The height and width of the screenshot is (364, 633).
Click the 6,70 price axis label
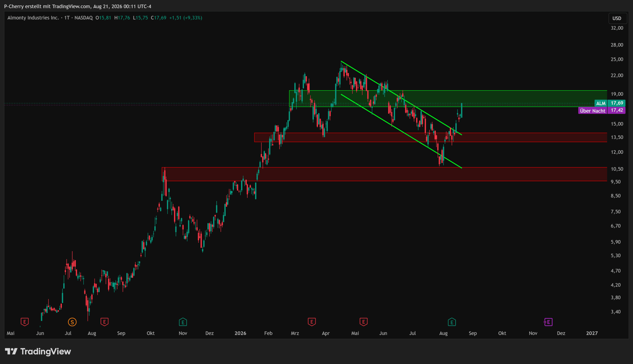click(616, 226)
